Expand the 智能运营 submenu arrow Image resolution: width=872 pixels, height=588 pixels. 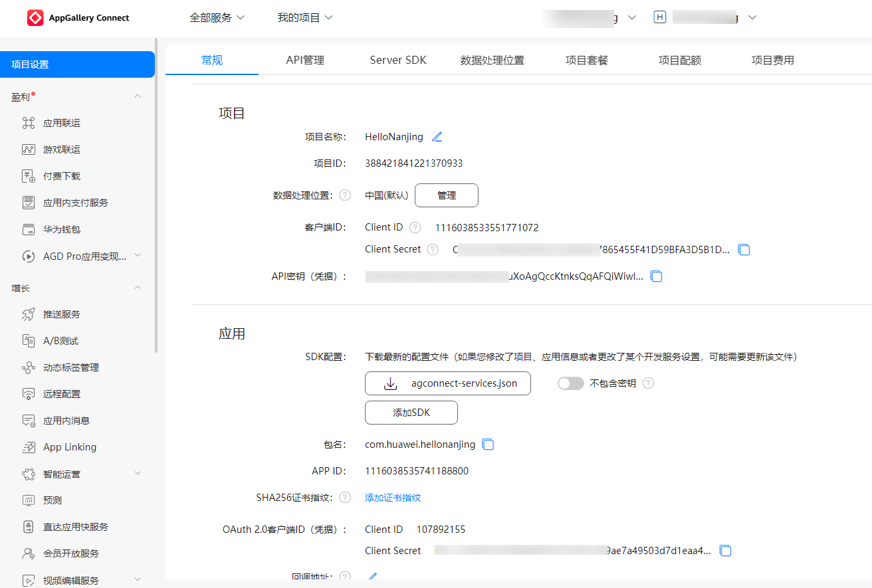(138, 473)
